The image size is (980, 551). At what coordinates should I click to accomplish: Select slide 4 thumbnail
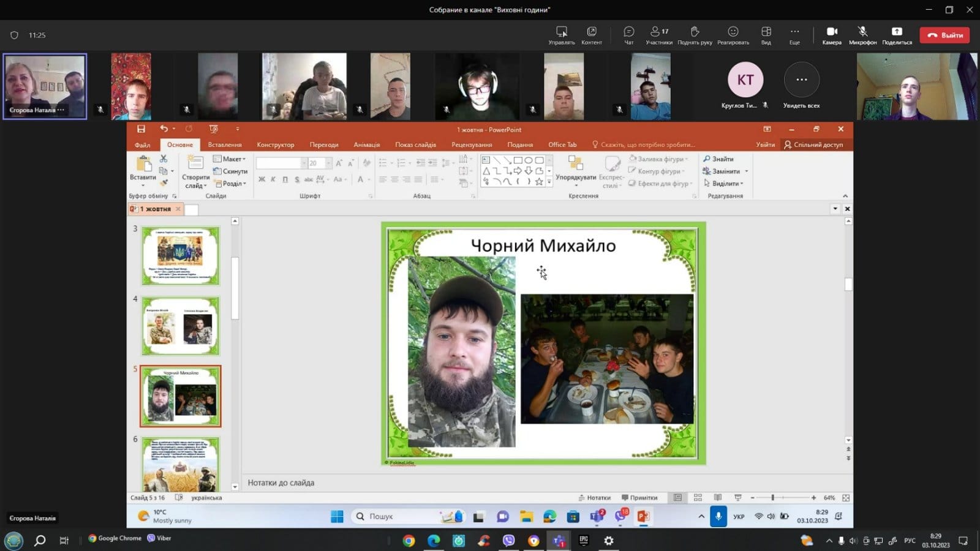181,326
